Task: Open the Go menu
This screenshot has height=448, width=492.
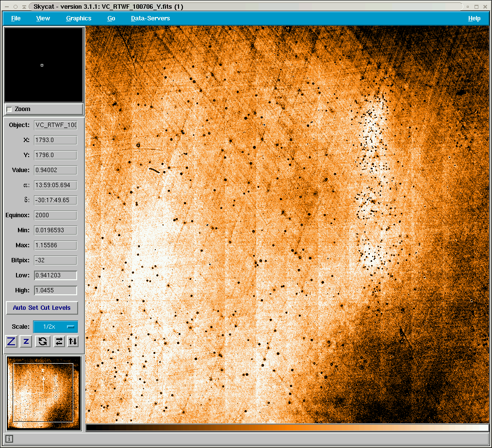Action: click(111, 18)
